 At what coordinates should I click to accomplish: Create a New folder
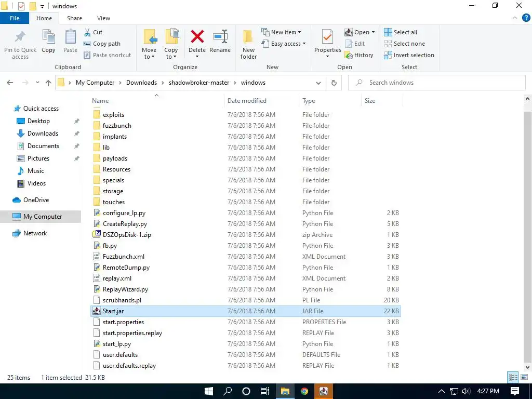pyautogui.click(x=248, y=45)
